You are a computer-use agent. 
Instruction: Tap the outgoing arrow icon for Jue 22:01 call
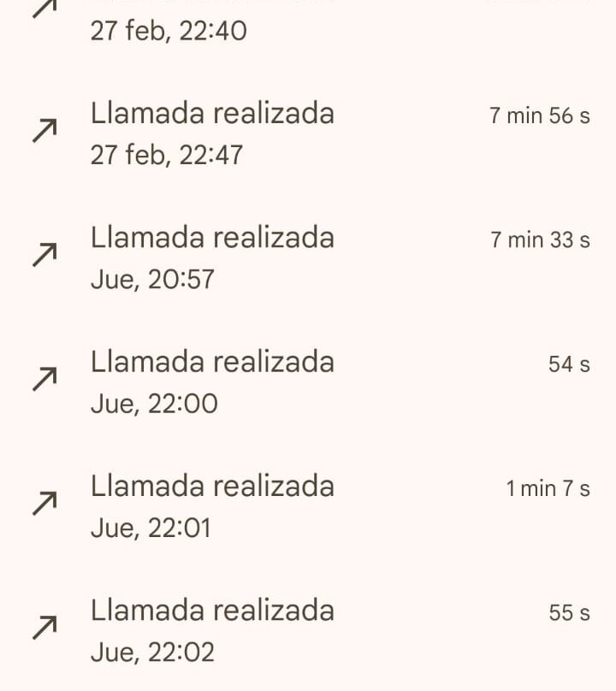[44, 504]
